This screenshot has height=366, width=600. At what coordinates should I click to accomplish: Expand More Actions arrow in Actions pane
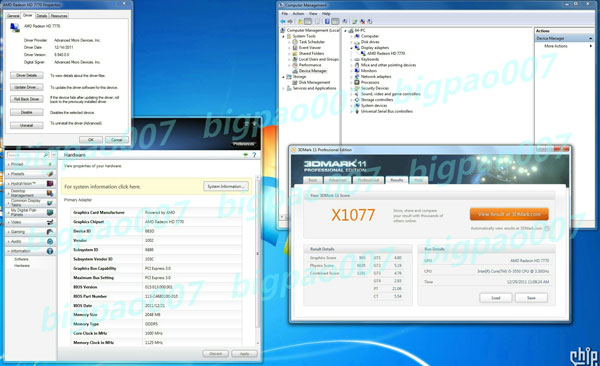click(x=591, y=46)
